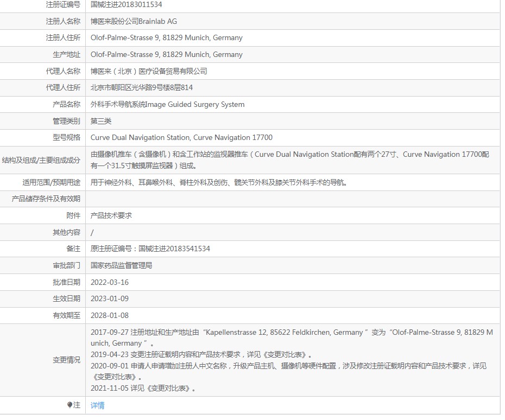Click the 注册人住所 address value
The width and height of the screenshot is (505, 420).
(167, 37)
